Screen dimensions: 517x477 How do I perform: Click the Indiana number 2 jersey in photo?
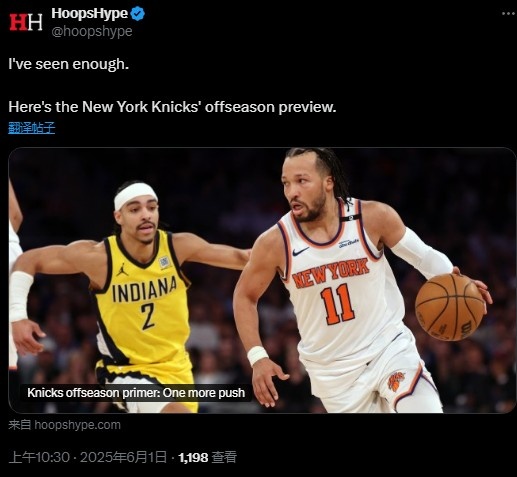(143, 300)
